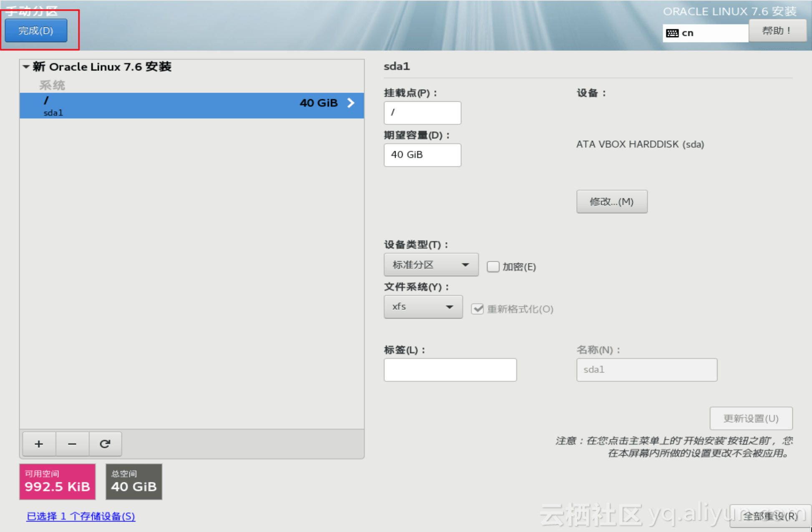
Task: Click the plus icon to add mount point
Action: click(x=39, y=444)
